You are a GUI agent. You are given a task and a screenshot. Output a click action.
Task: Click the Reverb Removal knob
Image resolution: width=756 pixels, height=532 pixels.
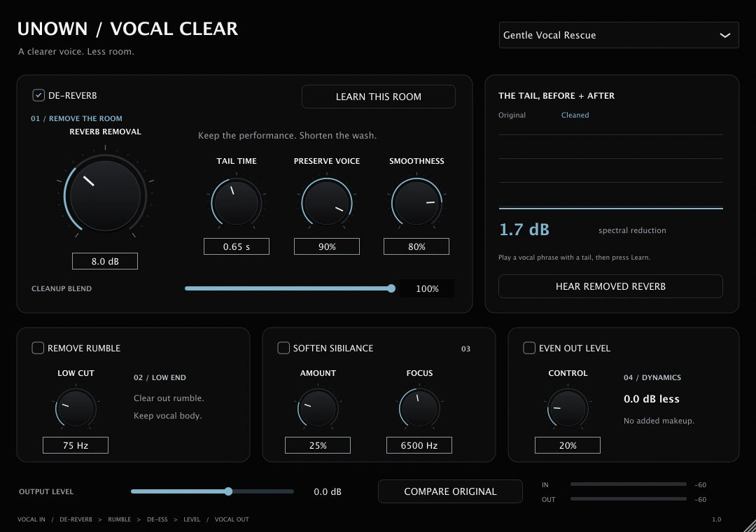point(105,195)
